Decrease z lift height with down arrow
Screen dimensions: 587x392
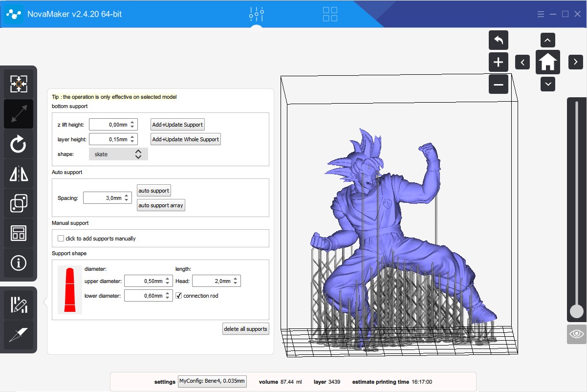[133, 128]
